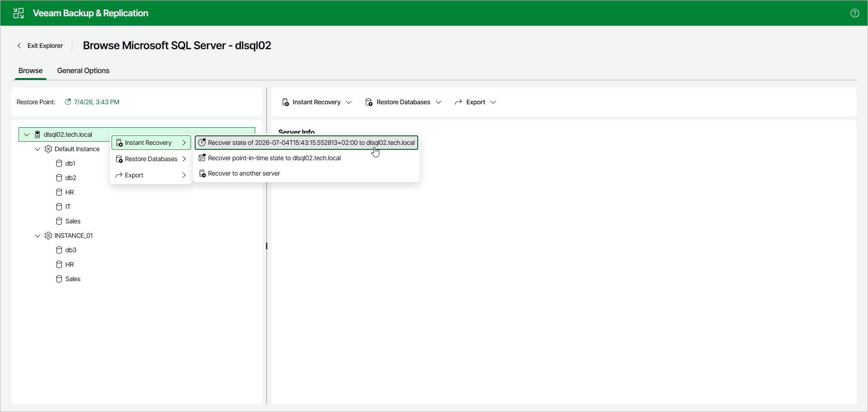Click the db1 database icon
Viewport: 868px width, 412px height.
59,163
